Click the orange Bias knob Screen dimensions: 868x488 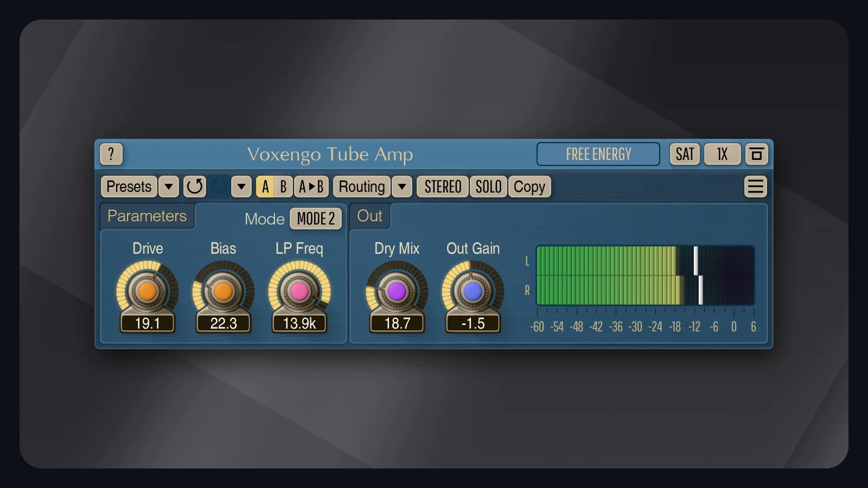(223, 291)
